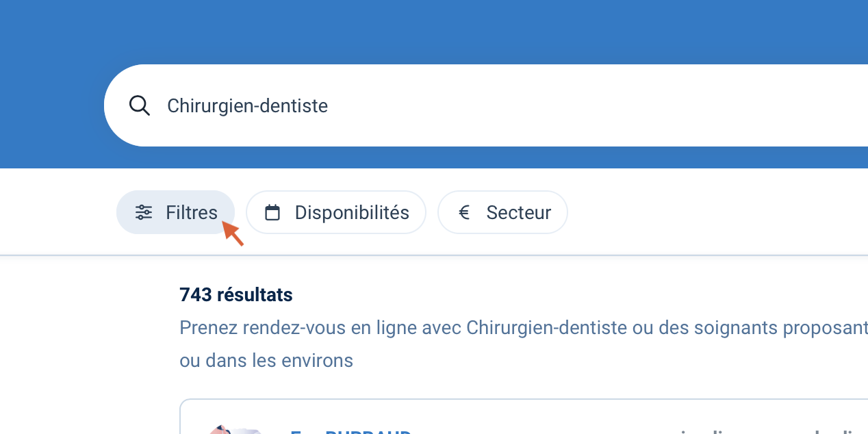This screenshot has width=868, height=434.
Task: Expand the Disponibilités filter
Action: (x=335, y=212)
